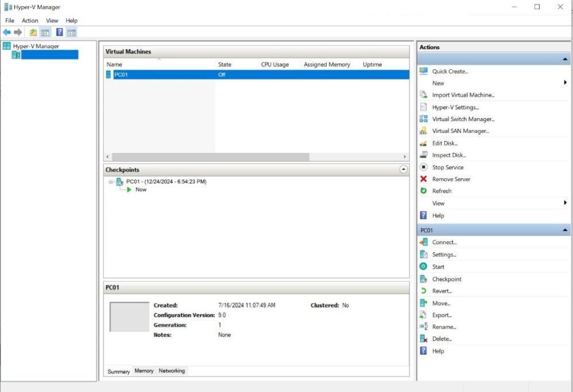The width and height of the screenshot is (573, 392).
Task: Collapse the Checkpoints section chevron
Action: (403, 170)
